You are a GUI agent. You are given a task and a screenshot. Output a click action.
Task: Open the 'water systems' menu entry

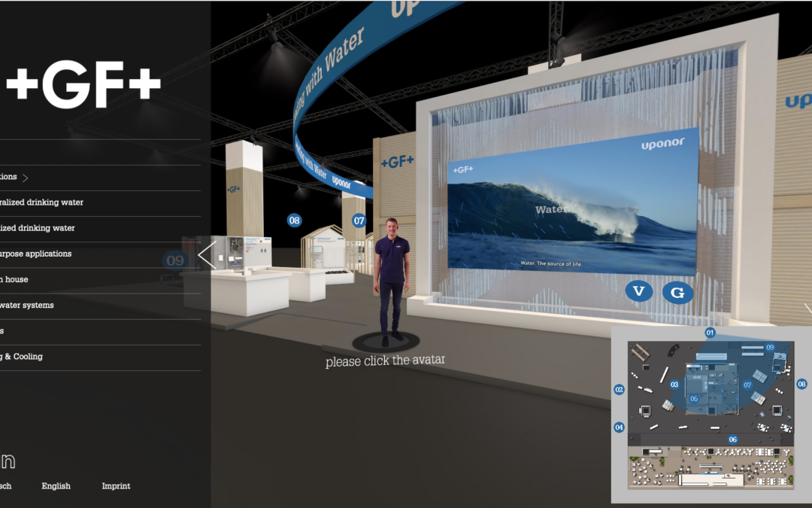27,306
